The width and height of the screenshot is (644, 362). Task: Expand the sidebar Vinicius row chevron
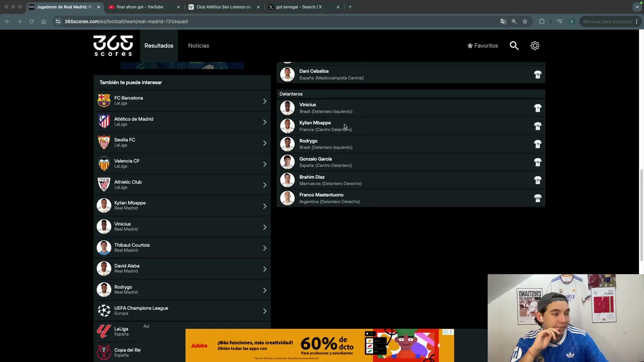click(265, 227)
